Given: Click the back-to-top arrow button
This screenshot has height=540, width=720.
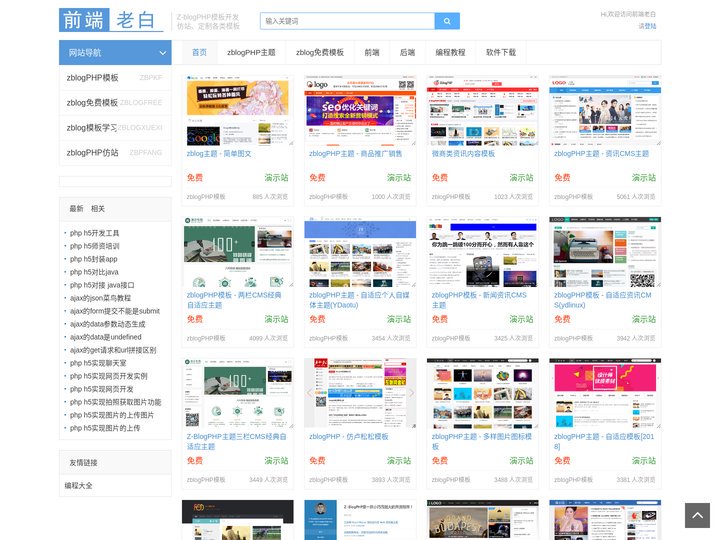Looking at the screenshot, I should 697,515.
